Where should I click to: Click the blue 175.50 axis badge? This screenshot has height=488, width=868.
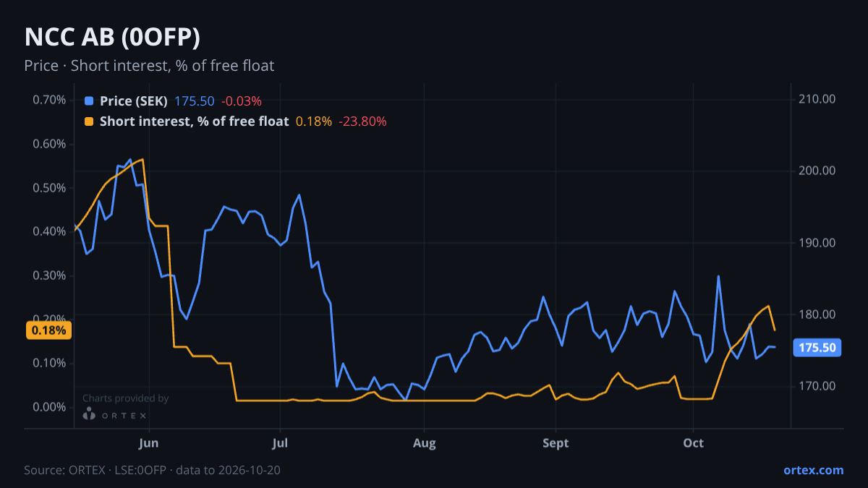[x=818, y=348]
